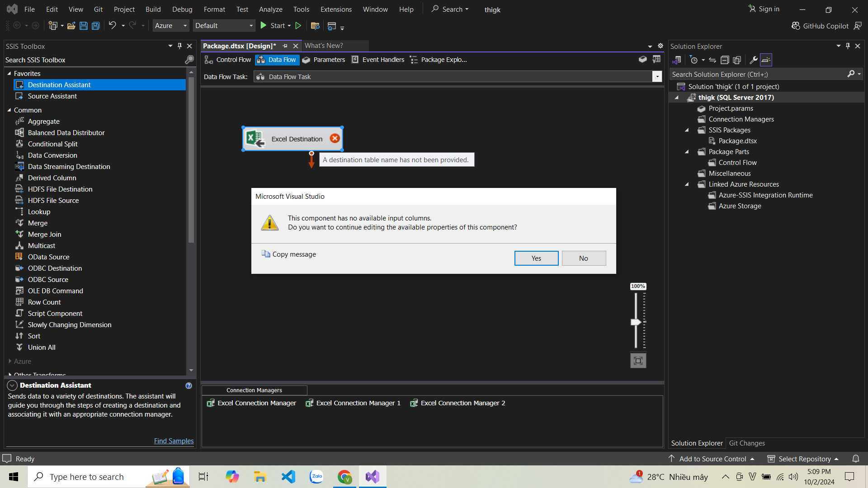Switch to the Control Flow tab
The image size is (868, 488).
(228, 60)
